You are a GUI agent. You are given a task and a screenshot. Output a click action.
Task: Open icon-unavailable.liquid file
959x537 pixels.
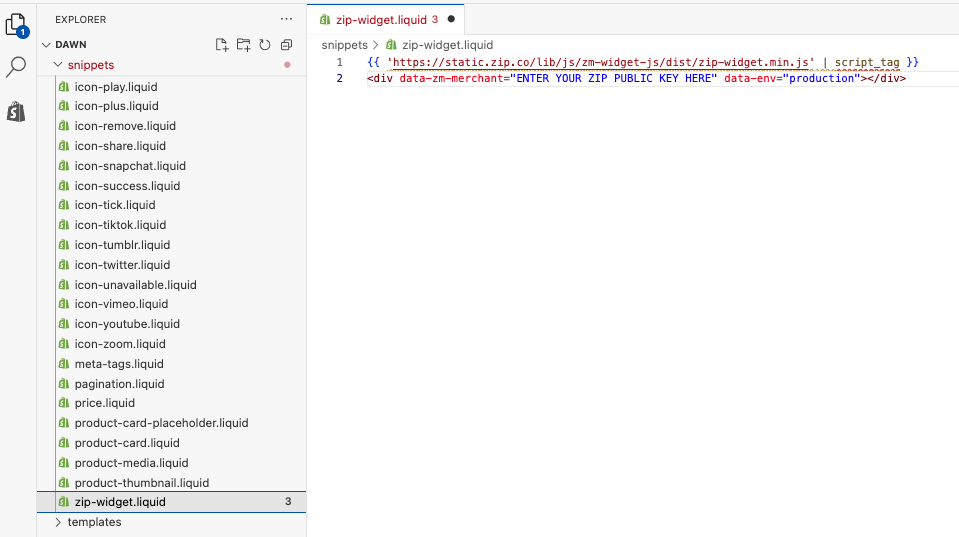point(171,284)
